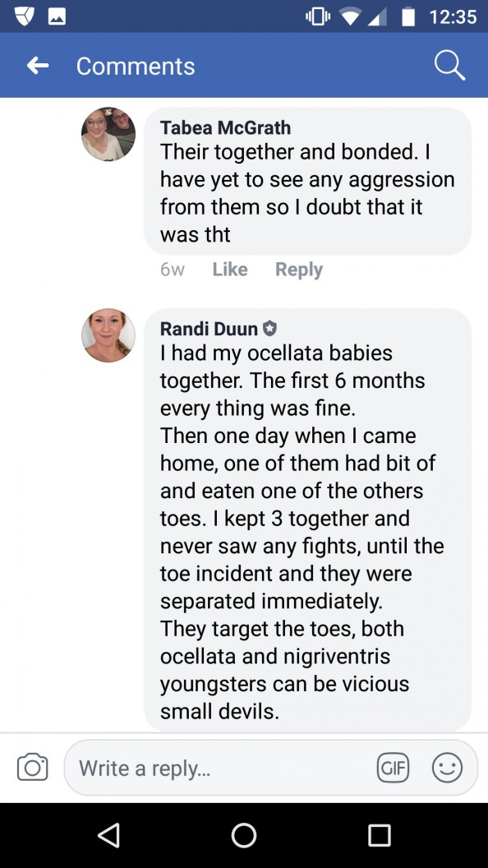Open the emoji smiley picker

click(447, 768)
